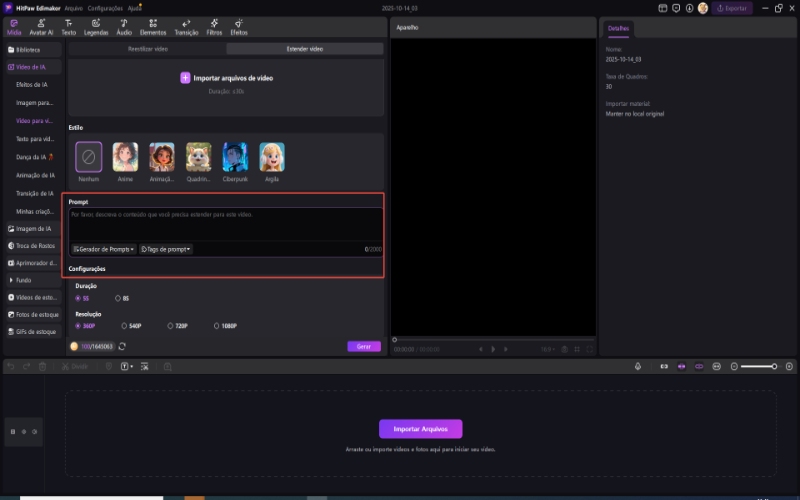The image size is (800, 500).
Task: Click the zoom-in timeline icon
Action: 789,366
